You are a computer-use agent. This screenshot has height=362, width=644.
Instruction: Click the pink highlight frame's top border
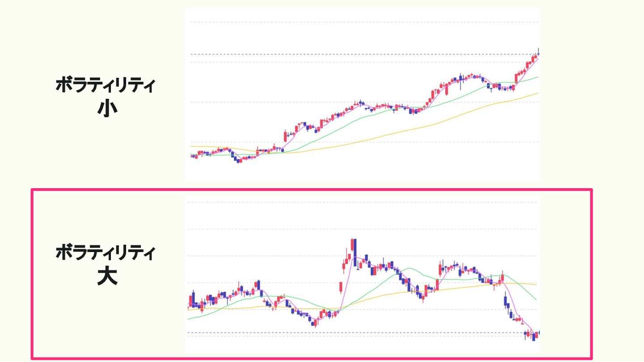tap(313, 189)
